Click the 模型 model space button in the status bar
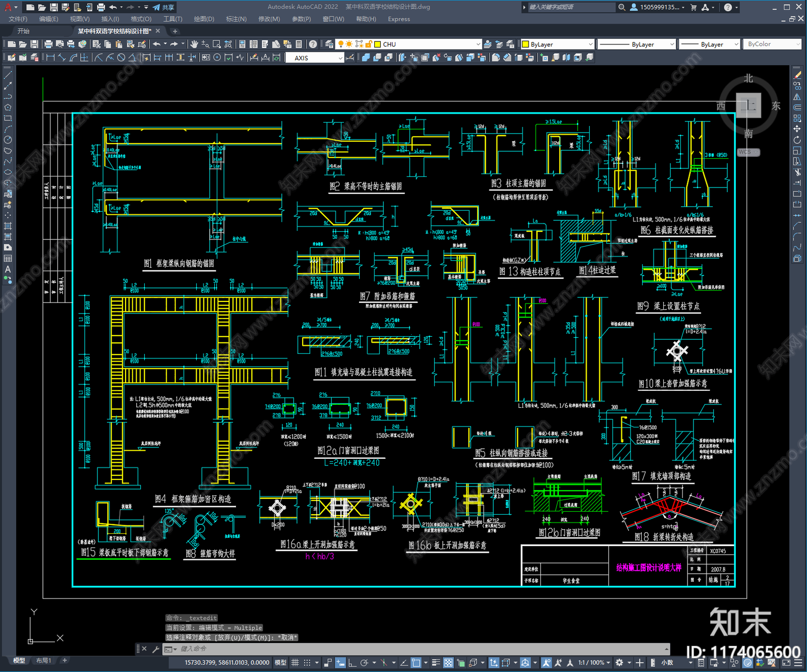 tap(280, 662)
